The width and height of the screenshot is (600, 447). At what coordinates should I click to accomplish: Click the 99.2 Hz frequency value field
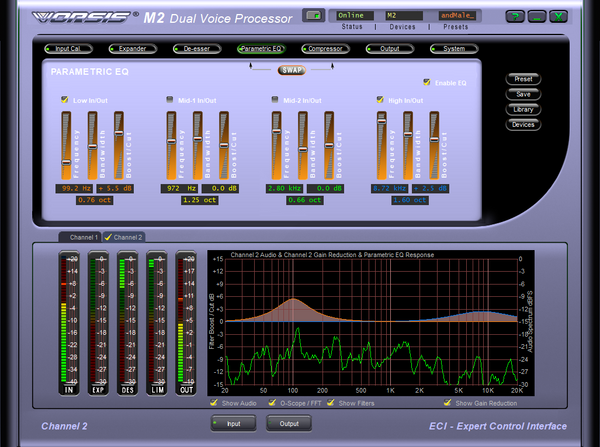pos(74,188)
